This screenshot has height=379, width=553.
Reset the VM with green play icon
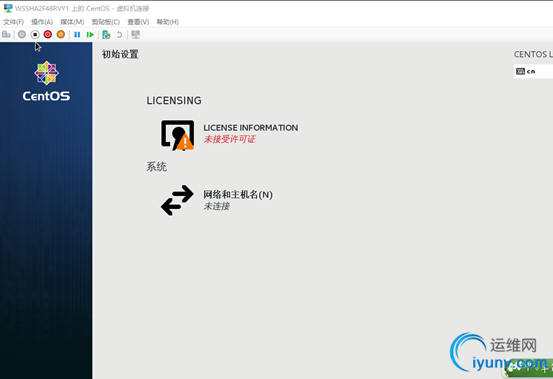point(90,35)
